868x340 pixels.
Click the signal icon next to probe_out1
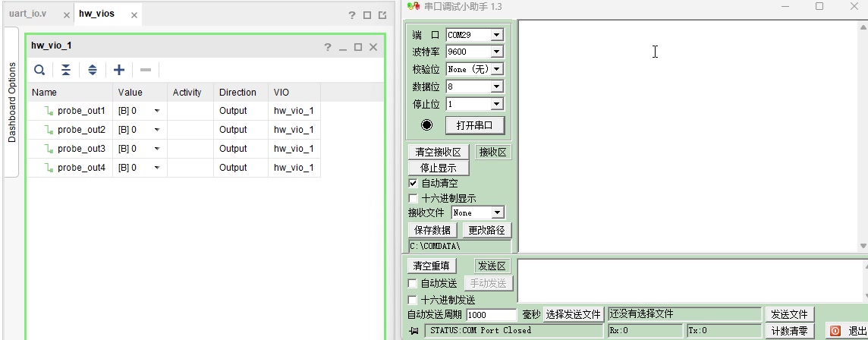(x=49, y=111)
